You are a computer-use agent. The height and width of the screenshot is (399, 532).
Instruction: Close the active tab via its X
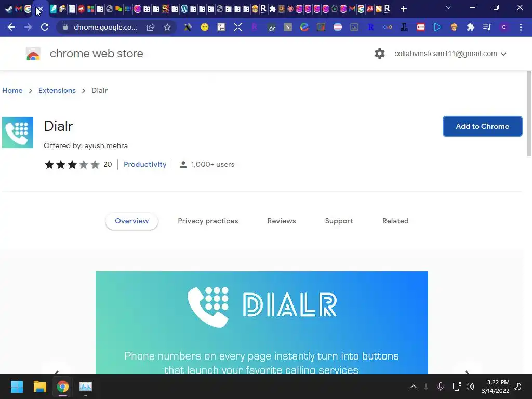40,9
